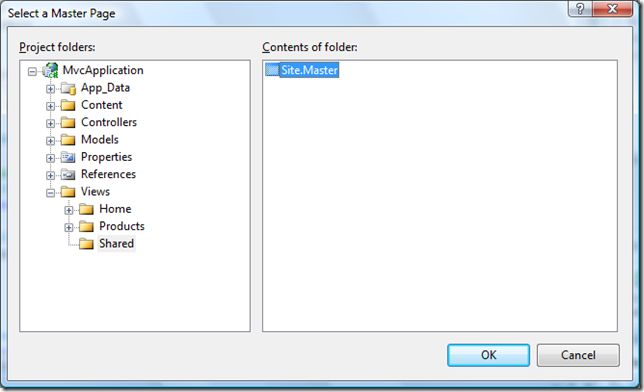This screenshot has height=392, width=644.
Task: Select the Shared folder label
Action: click(116, 243)
